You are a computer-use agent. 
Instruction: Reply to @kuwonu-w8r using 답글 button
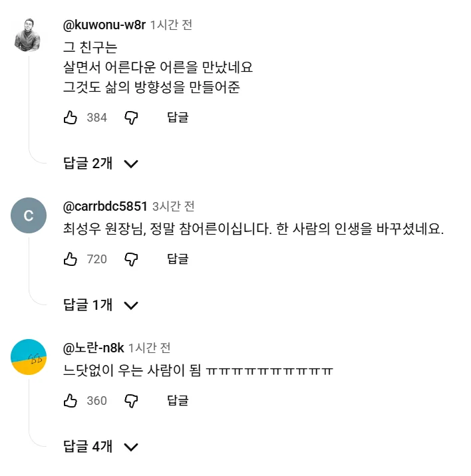coord(178,118)
